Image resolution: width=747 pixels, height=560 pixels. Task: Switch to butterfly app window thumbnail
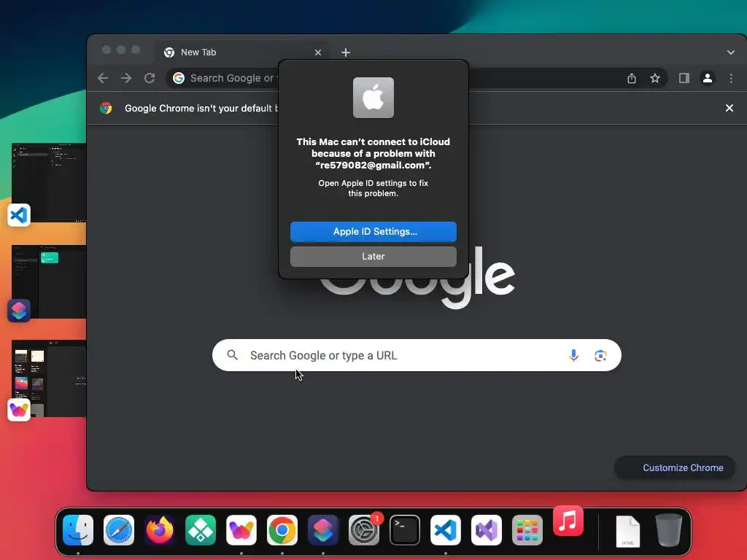tap(49, 378)
